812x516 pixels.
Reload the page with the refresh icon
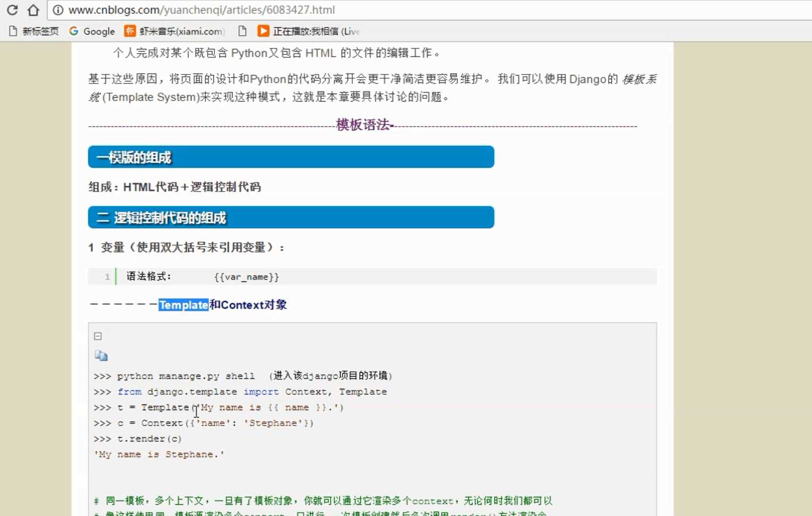12,10
